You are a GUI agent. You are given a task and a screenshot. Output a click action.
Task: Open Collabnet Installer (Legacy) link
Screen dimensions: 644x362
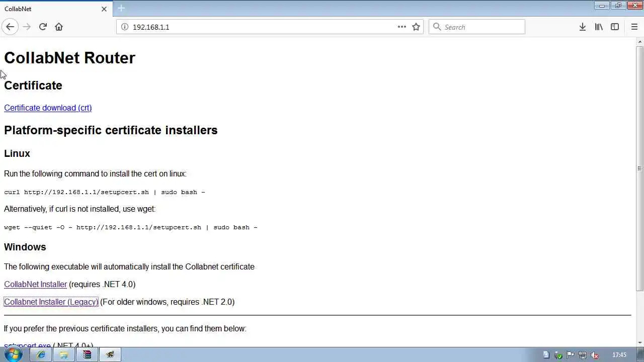pos(51,302)
